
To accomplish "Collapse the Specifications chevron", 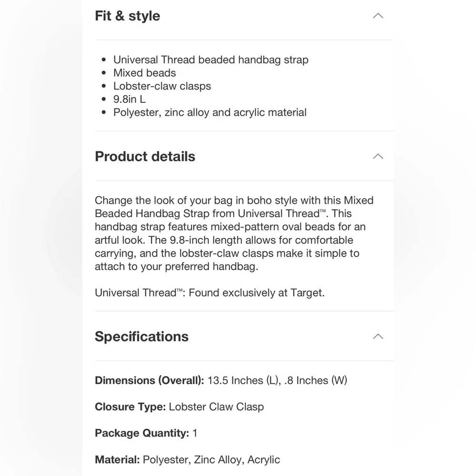I will [x=378, y=336].
